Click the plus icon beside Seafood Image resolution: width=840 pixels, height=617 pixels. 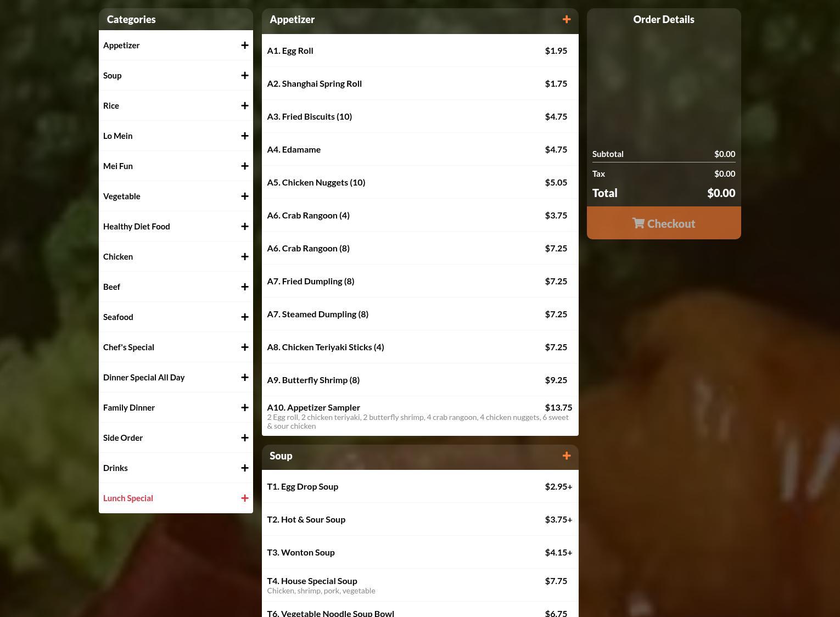tap(245, 317)
